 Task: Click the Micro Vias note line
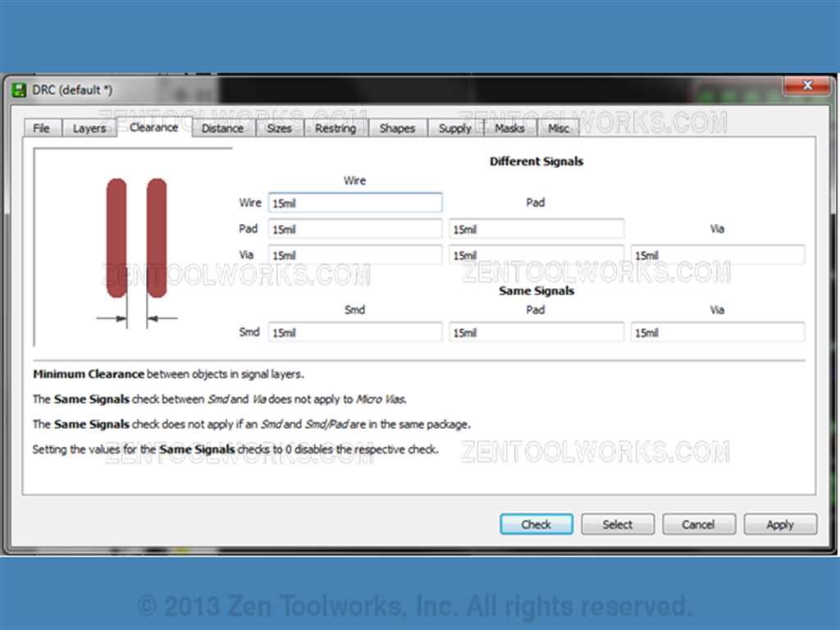point(220,399)
